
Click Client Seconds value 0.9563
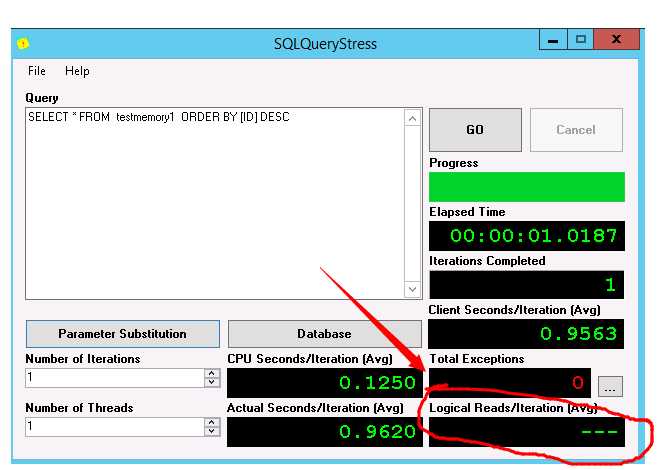(526, 334)
